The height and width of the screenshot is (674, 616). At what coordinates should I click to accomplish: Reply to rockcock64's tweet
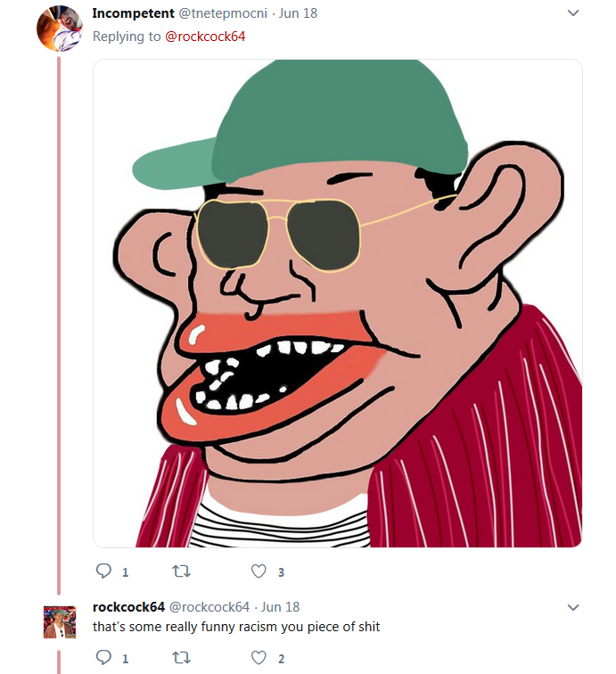[x=103, y=658]
